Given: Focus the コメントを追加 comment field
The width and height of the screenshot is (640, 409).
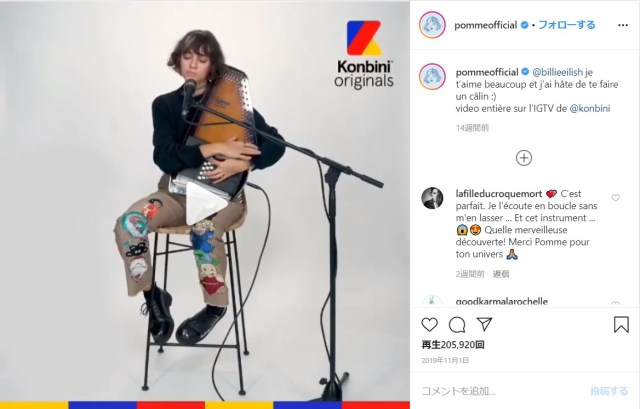Looking at the screenshot, I should point(502,391).
